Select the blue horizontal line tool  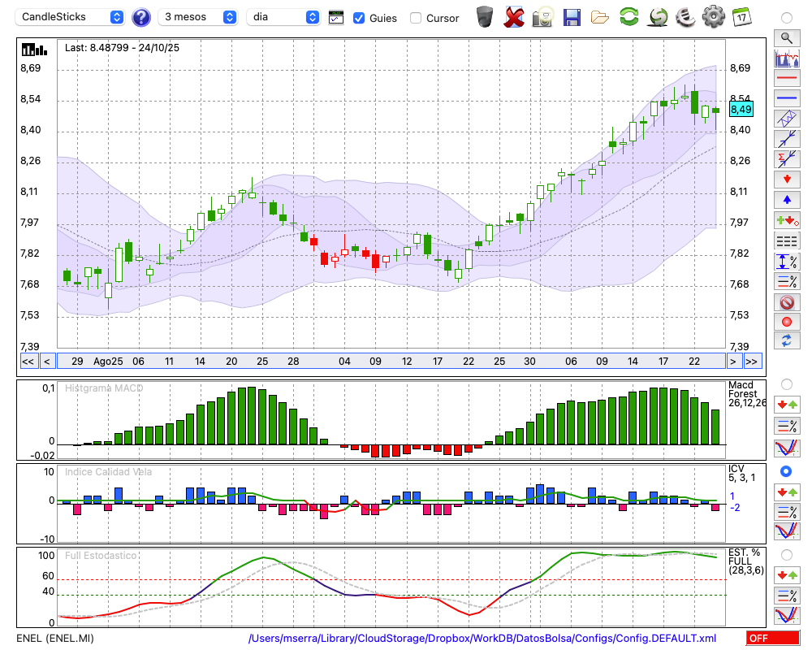[x=786, y=97]
